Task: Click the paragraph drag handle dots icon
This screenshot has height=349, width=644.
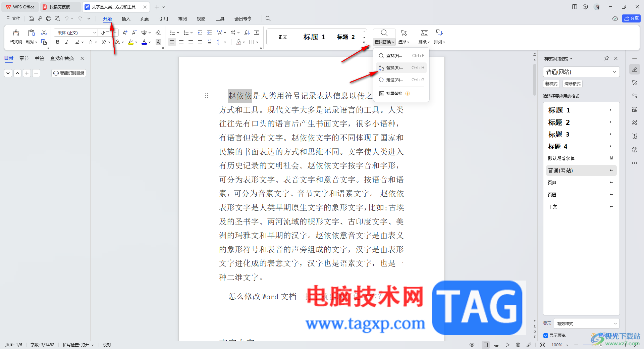Action: coord(207,96)
